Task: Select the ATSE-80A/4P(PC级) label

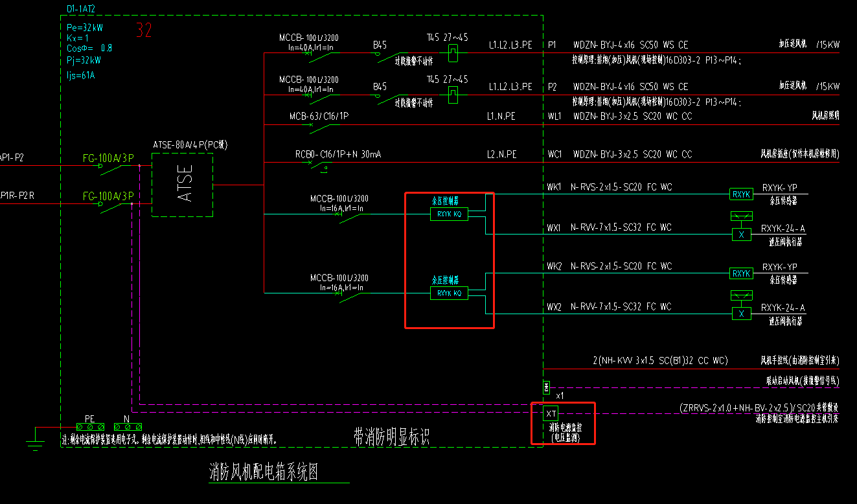Action: 190,144
